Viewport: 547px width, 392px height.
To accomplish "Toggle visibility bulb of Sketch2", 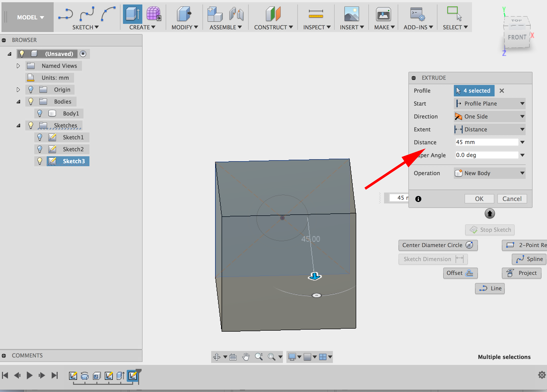I will pyautogui.click(x=40, y=149).
